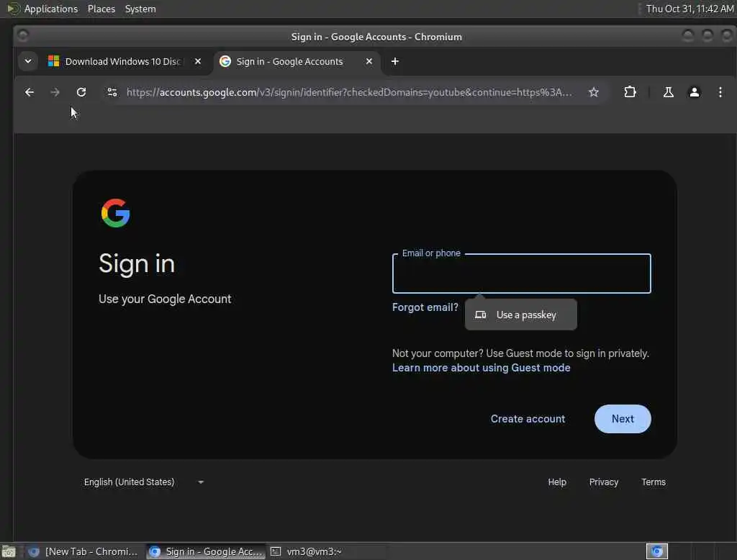Expand the tab search dropdown arrow
This screenshot has width=737, height=560.
[x=28, y=61]
